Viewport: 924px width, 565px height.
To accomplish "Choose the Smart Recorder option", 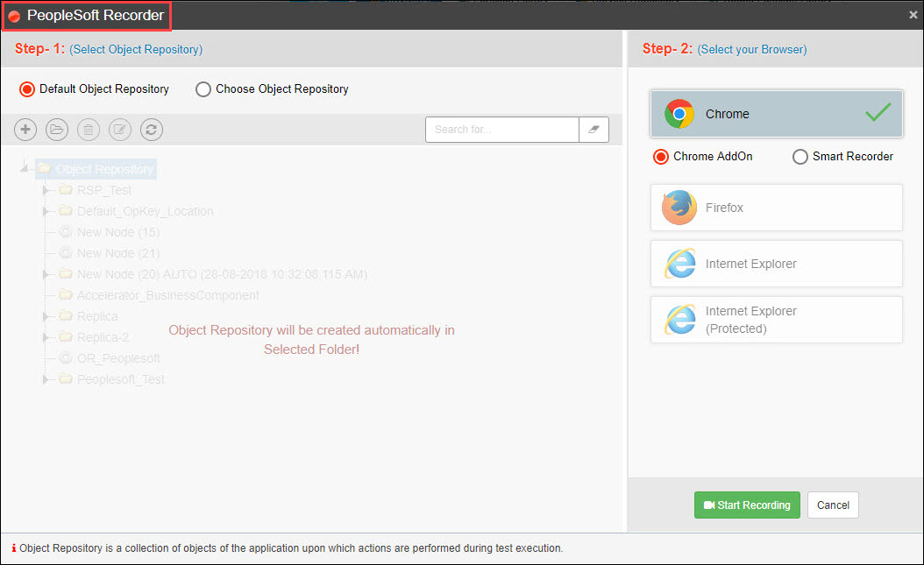I will (x=800, y=157).
